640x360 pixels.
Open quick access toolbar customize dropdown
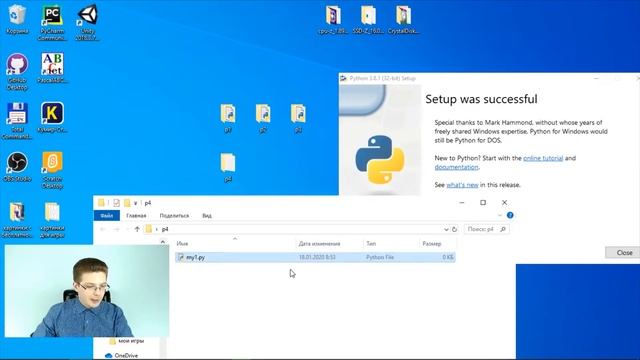(x=136, y=203)
